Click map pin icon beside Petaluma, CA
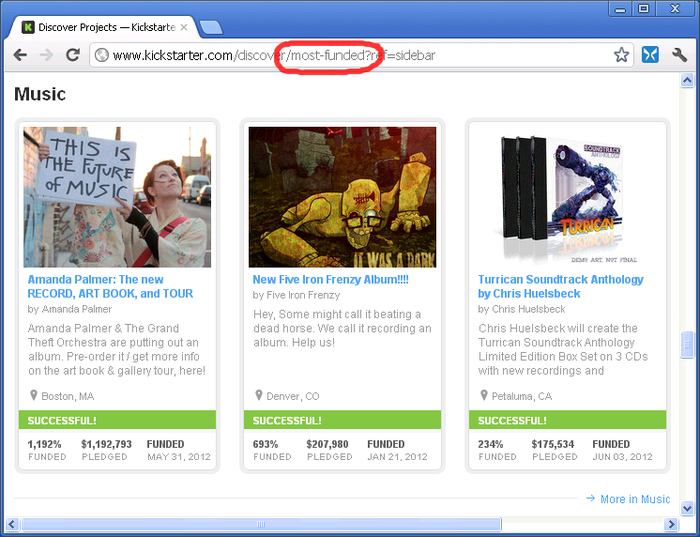 pyautogui.click(x=483, y=395)
